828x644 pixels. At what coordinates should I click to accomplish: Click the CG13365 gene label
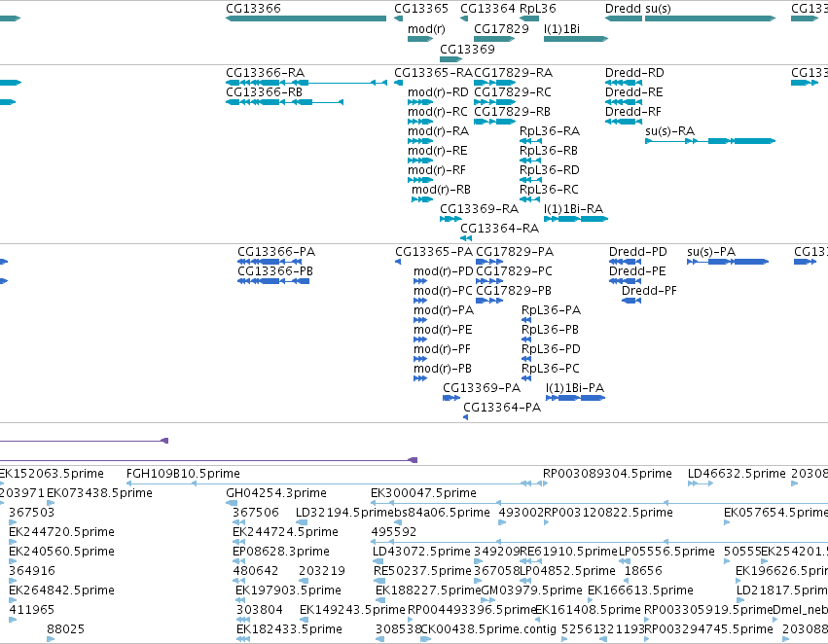point(421,9)
